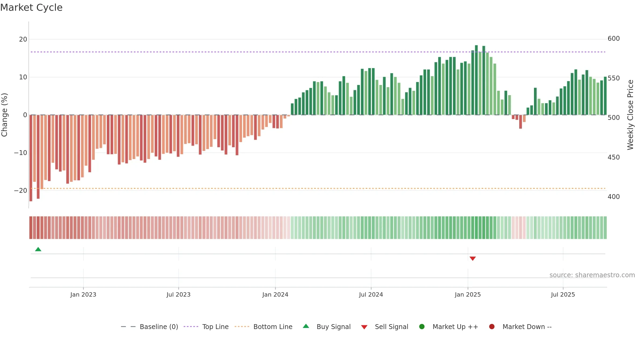Click the last green bar at the chart's right edge
This screenshot has height=362, width=644.
pyautogui.click(x=605, y=96)
